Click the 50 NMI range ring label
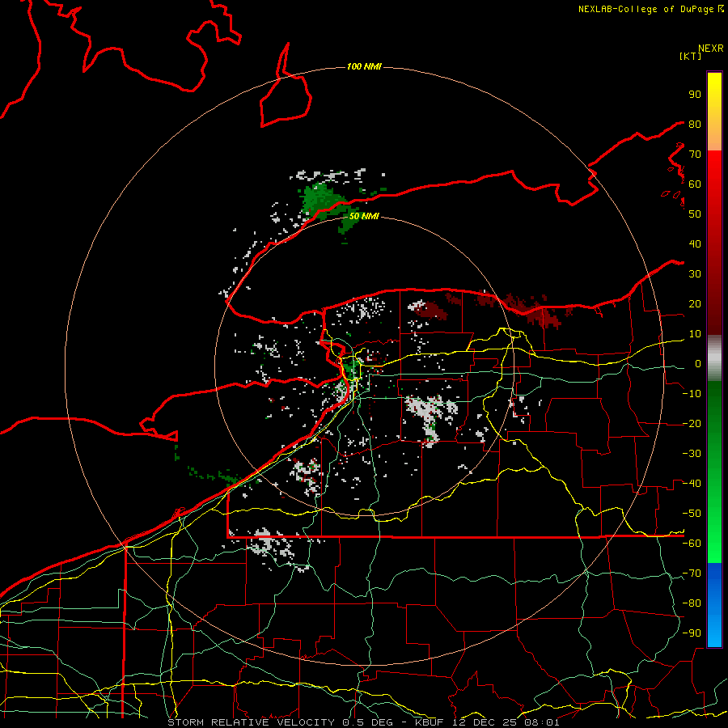Viewport: 728px width, 728px height. click(364, 216)
